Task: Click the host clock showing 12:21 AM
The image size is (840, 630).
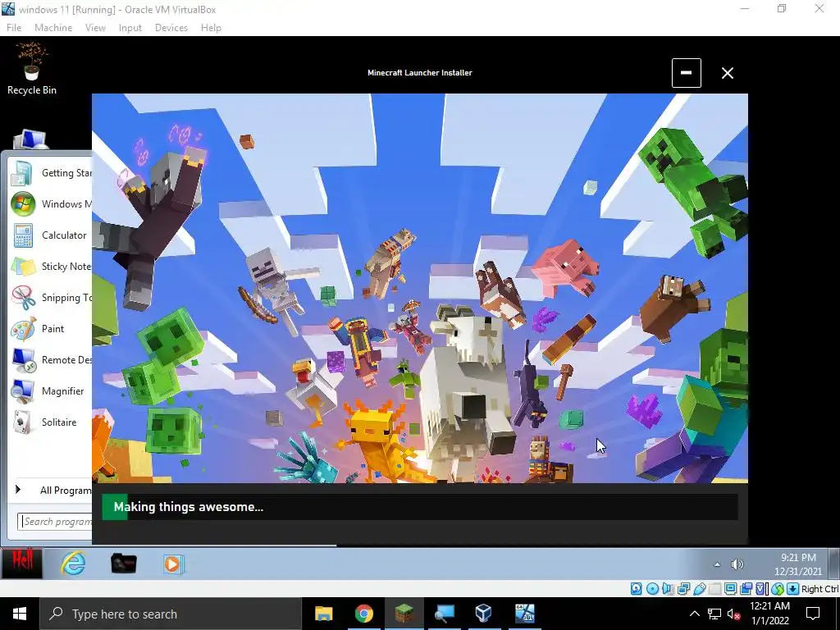Action: coord(769,614)
